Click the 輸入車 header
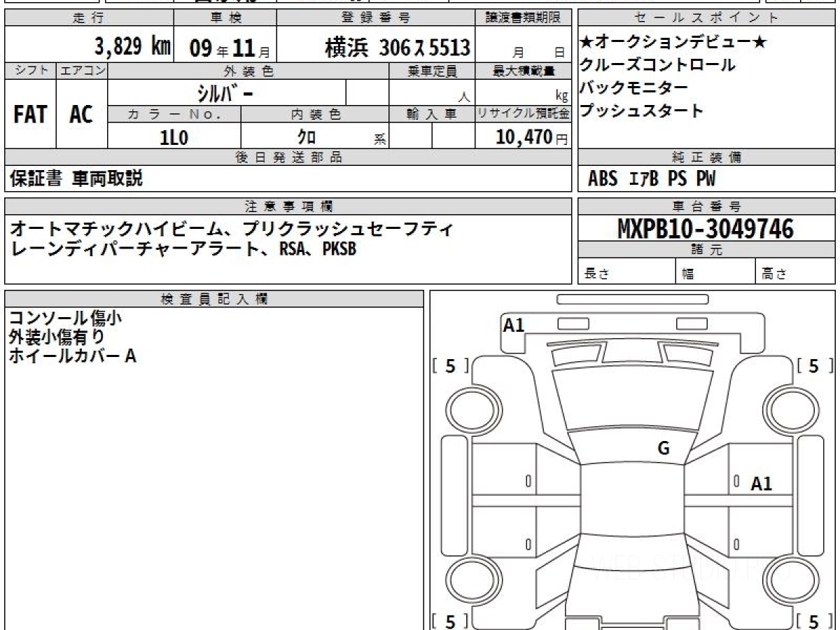Image resolution: width=840 pixels, height=630 pixels. click(432, 114)
